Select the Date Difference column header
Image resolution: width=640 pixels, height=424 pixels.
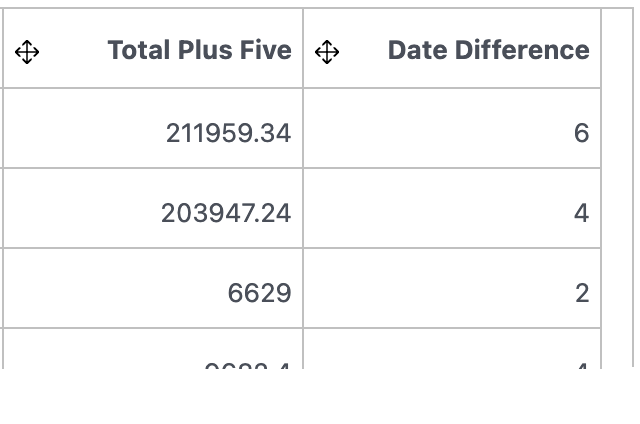point(452,48)
